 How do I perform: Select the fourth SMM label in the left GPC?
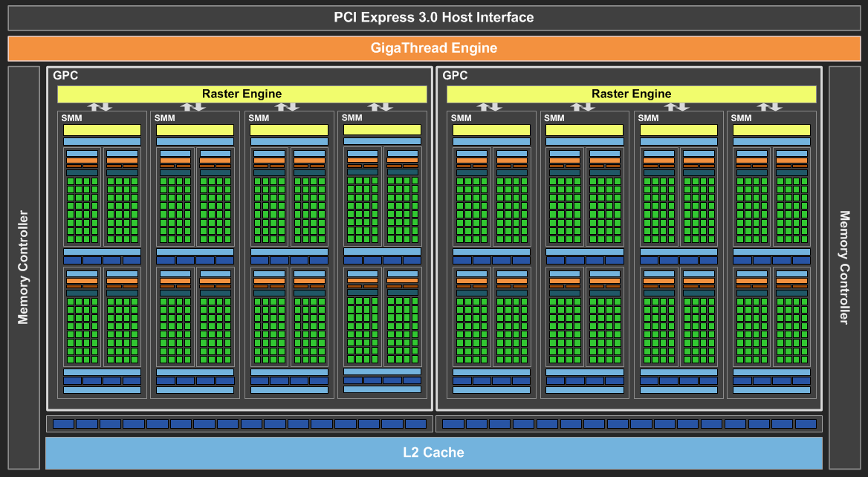[352, 118]
